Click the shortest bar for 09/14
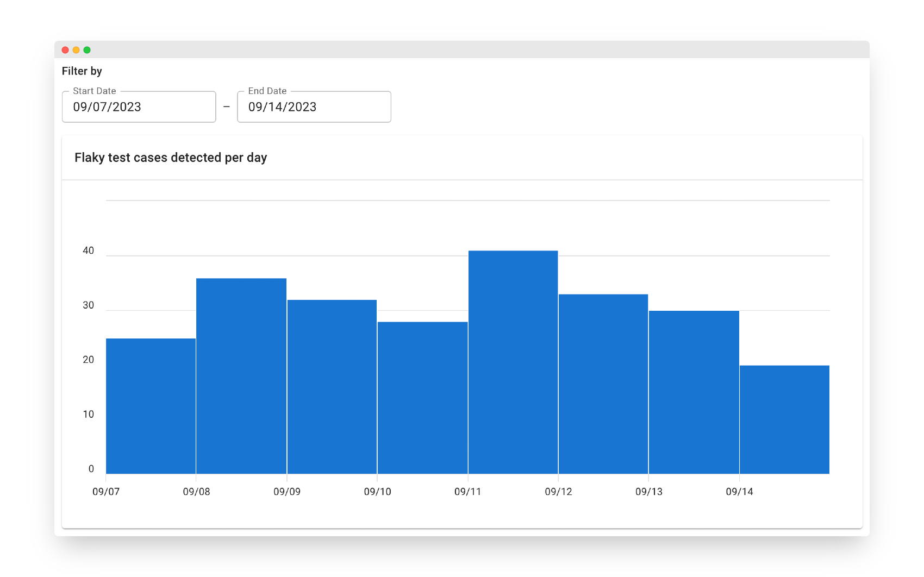 click(784, 419)
